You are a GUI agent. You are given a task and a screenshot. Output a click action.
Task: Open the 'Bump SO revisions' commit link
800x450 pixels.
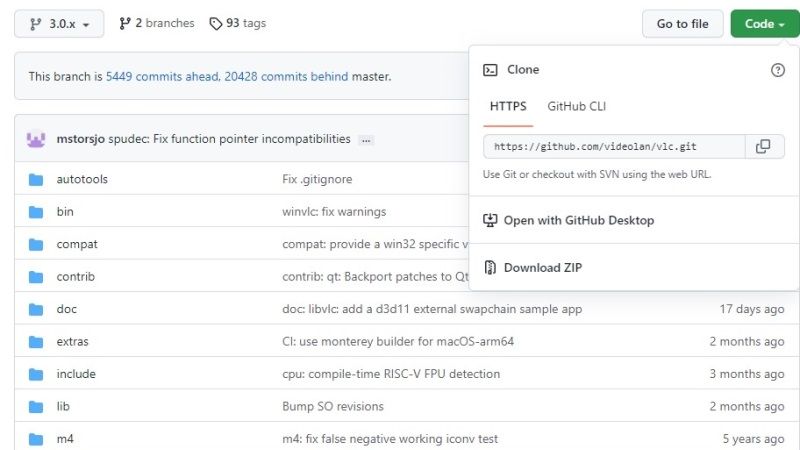(333, 407)
